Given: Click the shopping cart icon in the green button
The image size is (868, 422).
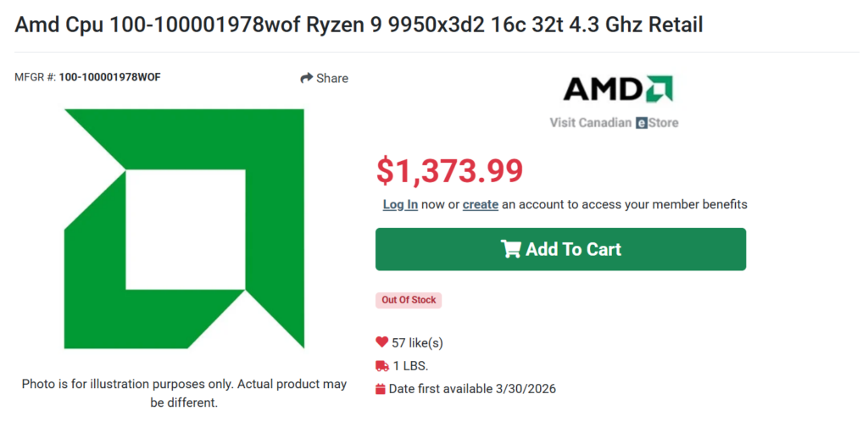Looking at the screenshot, I should pyautogui.click(x=510, y=249).
